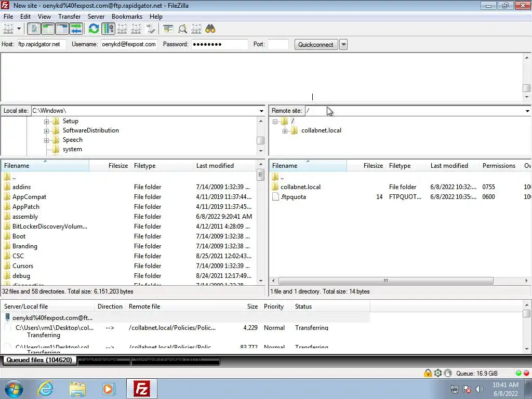Viewport: 532px width, 399px height.
Task: Open the Bookmarks menu
Action: click(x=127, y=16)
